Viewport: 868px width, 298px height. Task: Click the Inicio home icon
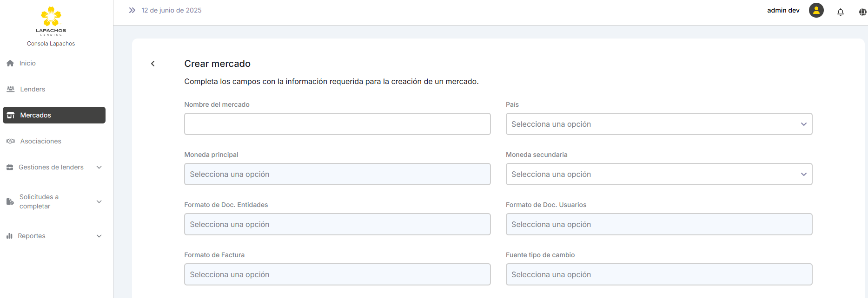coord(10,63)
